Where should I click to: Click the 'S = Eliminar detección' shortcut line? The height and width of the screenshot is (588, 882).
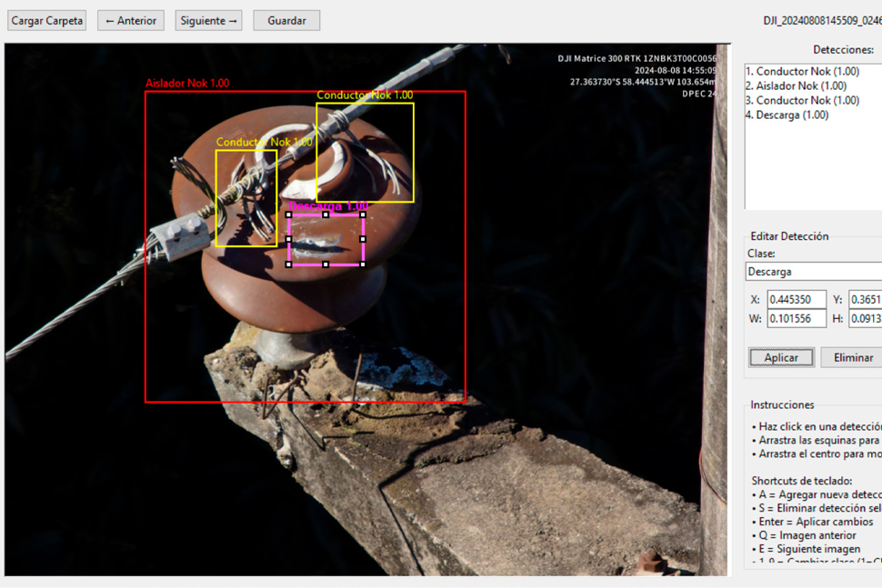tap(817, 508)
